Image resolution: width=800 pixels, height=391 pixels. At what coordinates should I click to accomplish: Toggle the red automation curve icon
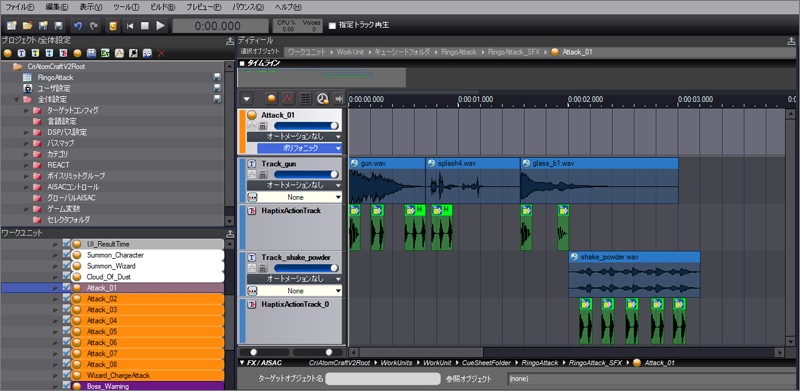click(289, 99)
